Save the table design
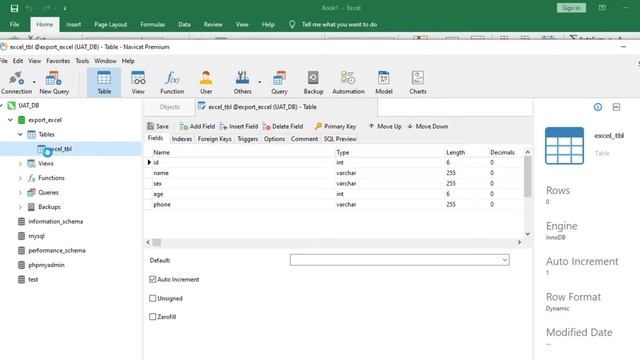Image resolution: width=640 pixels, height=360 pixels. (x=158, y=126)
